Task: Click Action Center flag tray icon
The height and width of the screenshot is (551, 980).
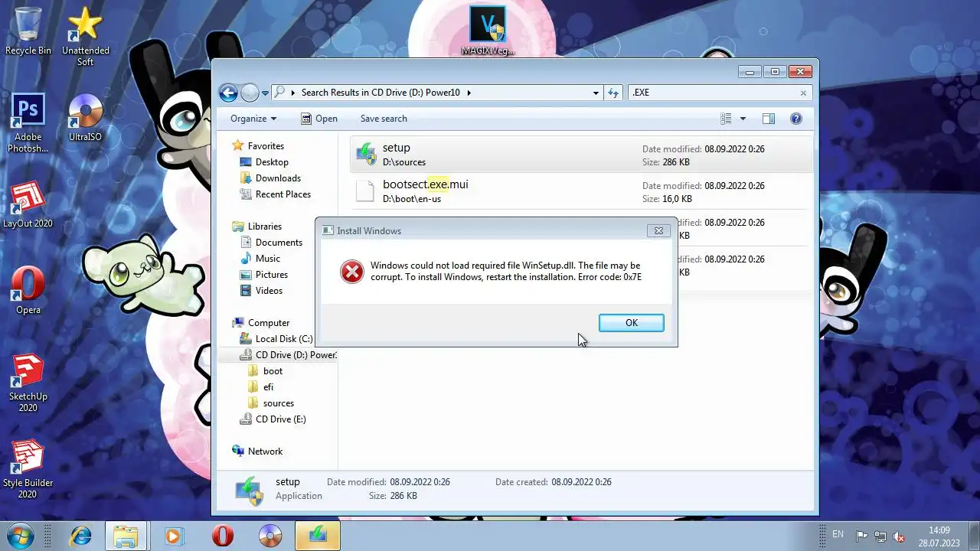Action: click(x=862, y=536)
